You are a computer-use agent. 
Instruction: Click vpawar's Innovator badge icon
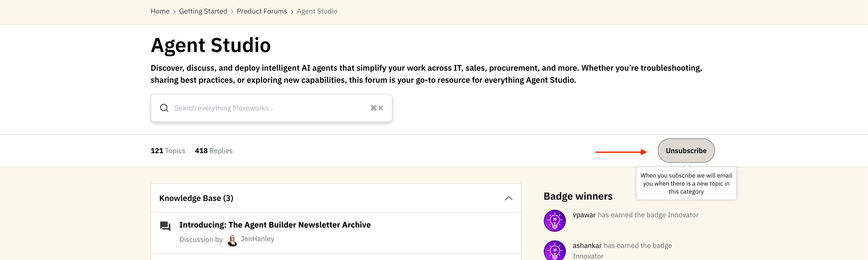click(555, 221)
